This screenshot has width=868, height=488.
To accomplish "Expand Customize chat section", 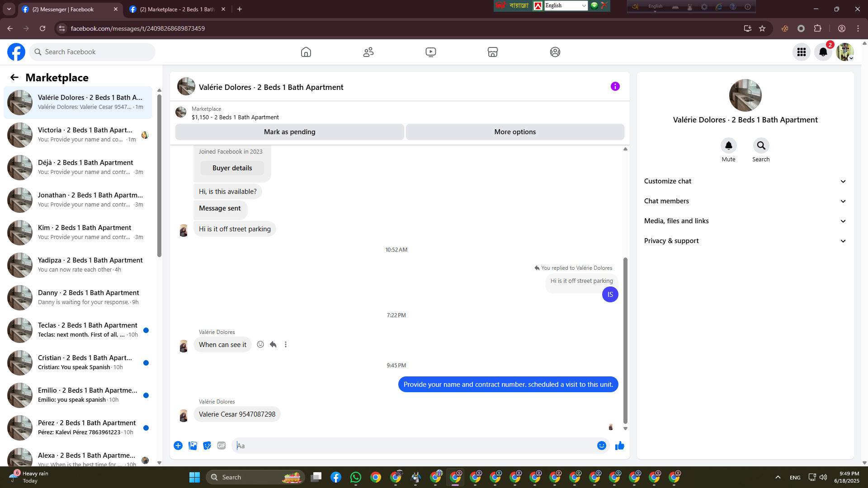I will coord(745,181).
